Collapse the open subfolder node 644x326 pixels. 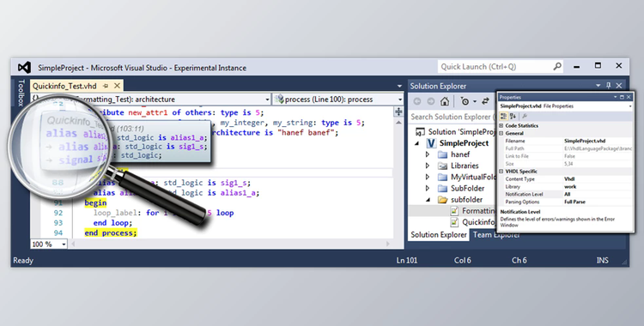tap(428, 200)
